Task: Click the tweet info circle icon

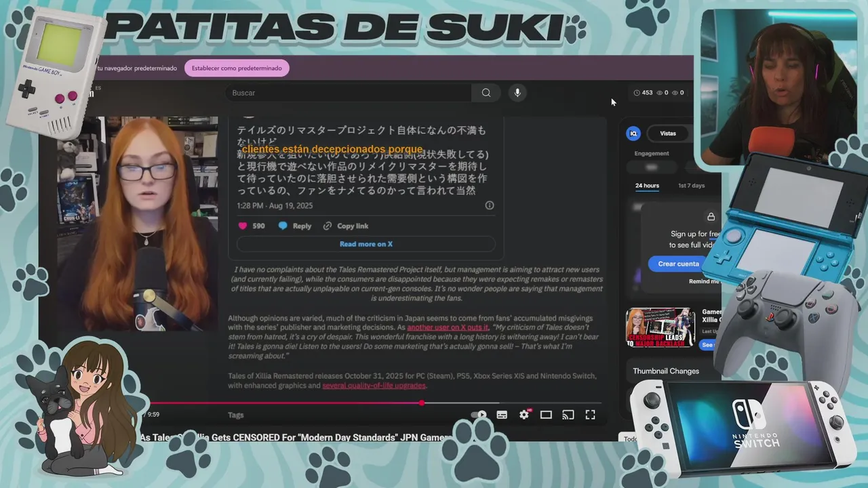Action: click(490, 205)
